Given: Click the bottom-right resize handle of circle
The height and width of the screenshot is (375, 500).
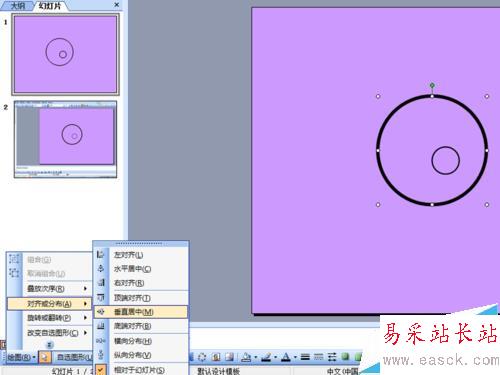Looking at the screenshot, I should [x=487, y=205].
